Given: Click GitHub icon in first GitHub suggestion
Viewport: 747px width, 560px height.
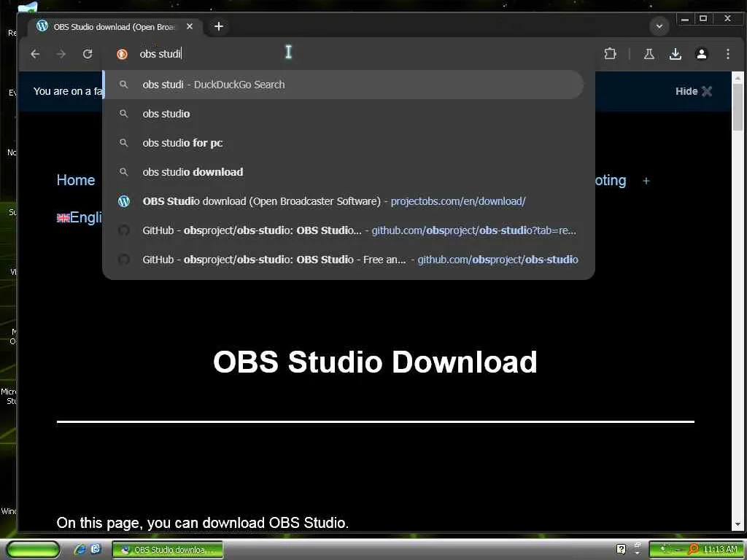Looking at the screenshot, I should click(124, 230).
